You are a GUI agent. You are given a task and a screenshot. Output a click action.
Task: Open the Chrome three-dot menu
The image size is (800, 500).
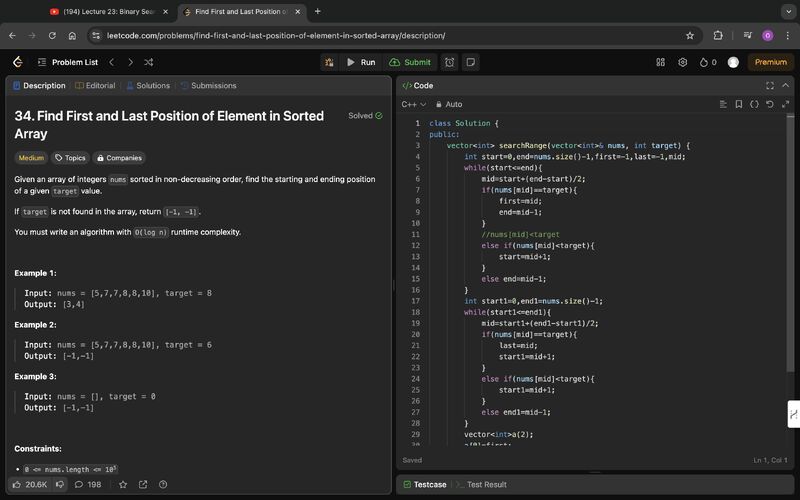point(788,36)
